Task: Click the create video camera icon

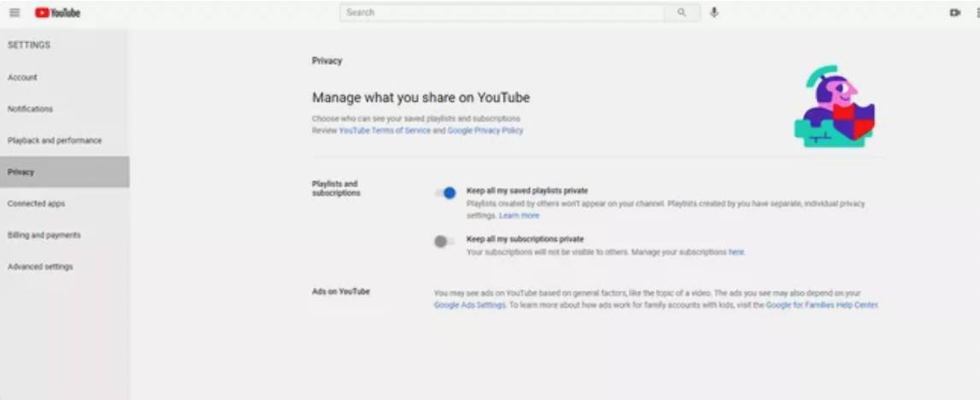Action: coord(954,13)
